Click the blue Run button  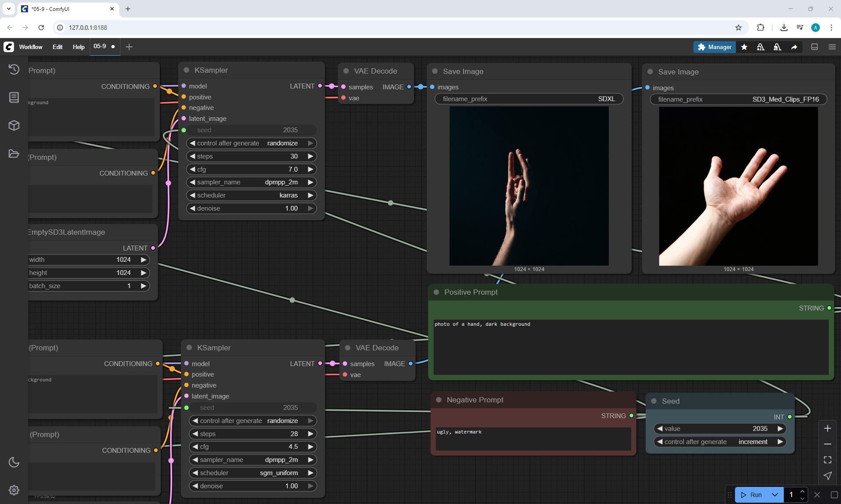click(x=752, y=495)
